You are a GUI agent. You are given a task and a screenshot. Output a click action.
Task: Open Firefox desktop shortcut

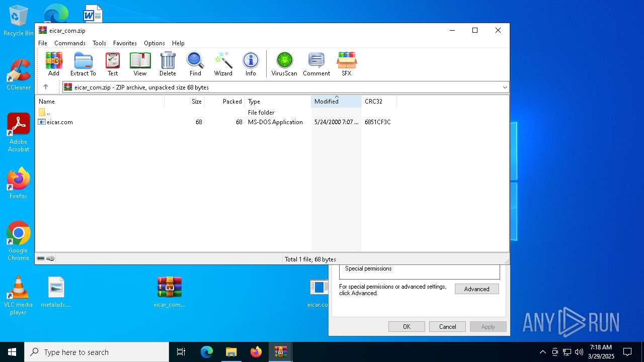coord(18,184)
